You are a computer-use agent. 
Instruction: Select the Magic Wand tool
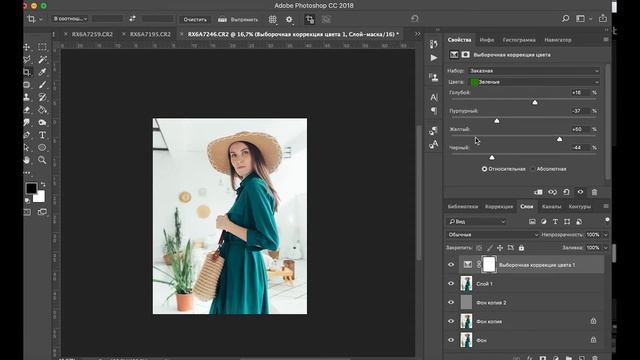(x=42, y=60)
